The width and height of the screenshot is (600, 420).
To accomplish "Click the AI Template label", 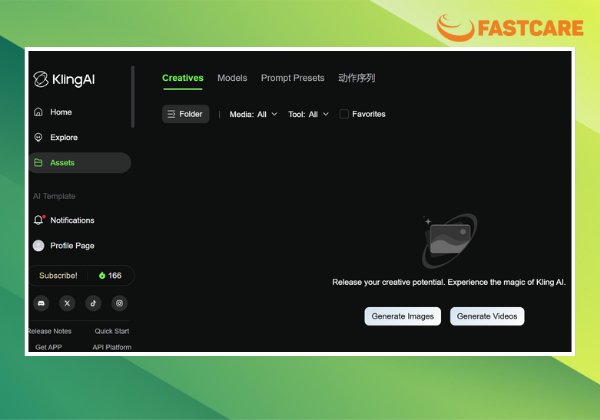I will [54, 196].
